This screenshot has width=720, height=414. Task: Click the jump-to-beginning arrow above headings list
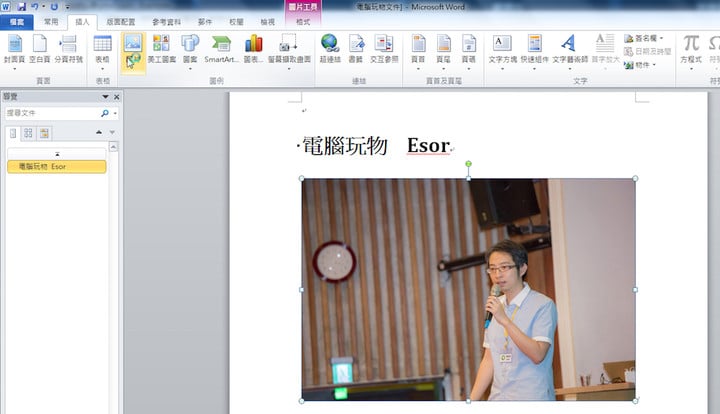tap(57, 154)
